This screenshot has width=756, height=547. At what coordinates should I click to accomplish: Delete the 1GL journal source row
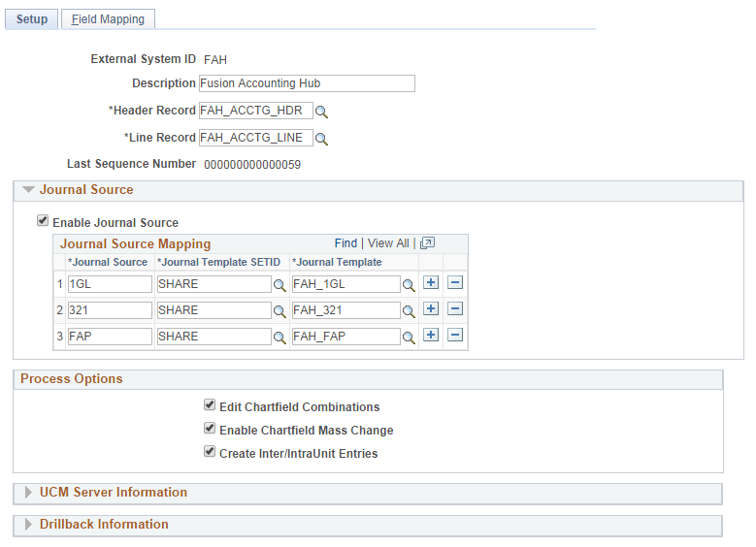pos(455,282)
